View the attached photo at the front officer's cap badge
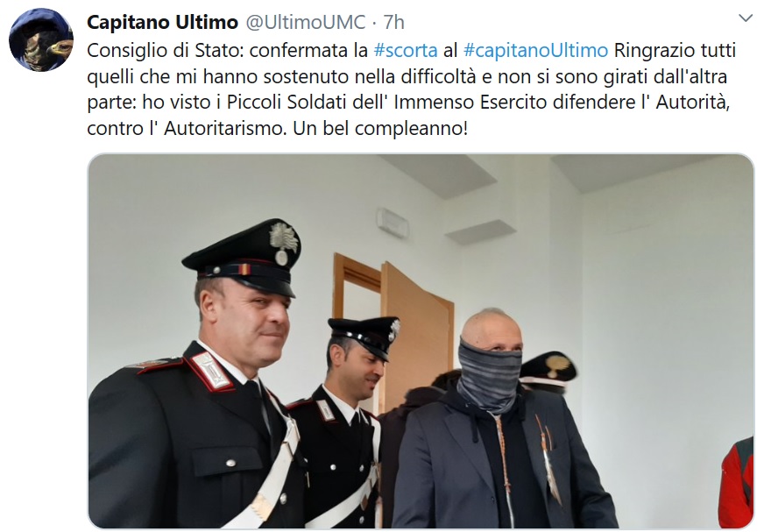The height and width of the screenshot is (532, 771). [x=283, y=242]
